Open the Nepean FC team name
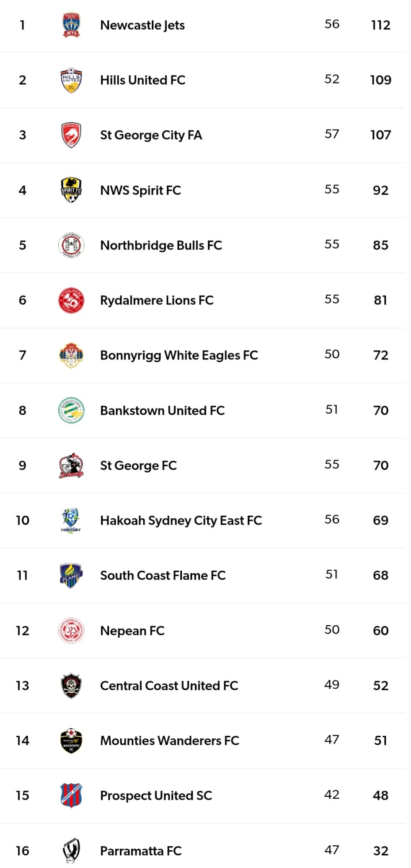Viewport: 411px width, 868px height. [x=132, y=631]
